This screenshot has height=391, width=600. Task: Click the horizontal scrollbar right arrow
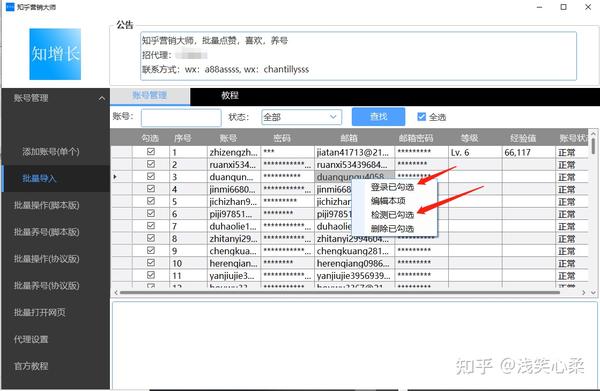pos(584,292)
